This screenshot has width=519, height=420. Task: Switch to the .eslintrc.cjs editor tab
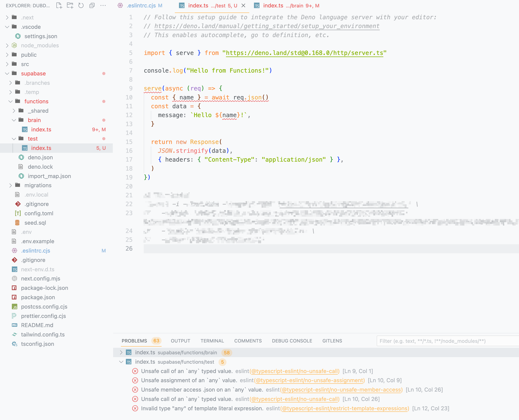point(141,6)
